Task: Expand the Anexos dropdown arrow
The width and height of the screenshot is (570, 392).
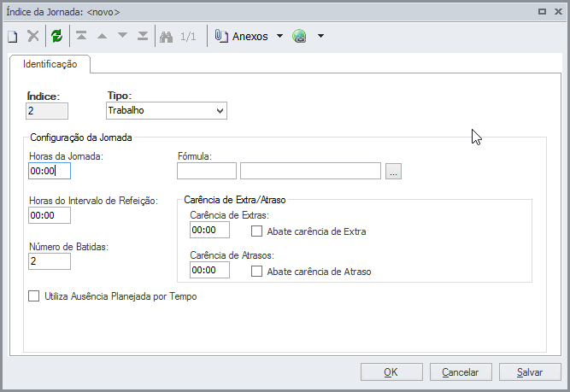Action: pyautogui.click(x=279, y=36)
